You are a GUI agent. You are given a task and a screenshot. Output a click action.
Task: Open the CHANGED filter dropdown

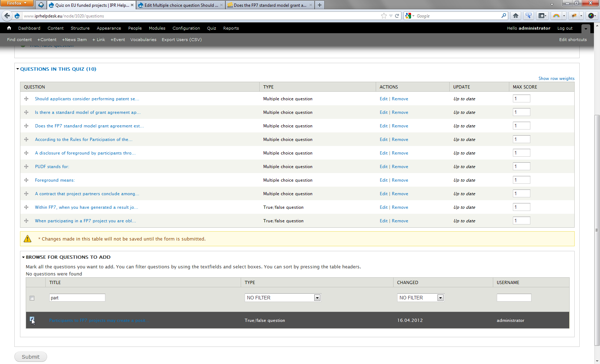[421, 298]
